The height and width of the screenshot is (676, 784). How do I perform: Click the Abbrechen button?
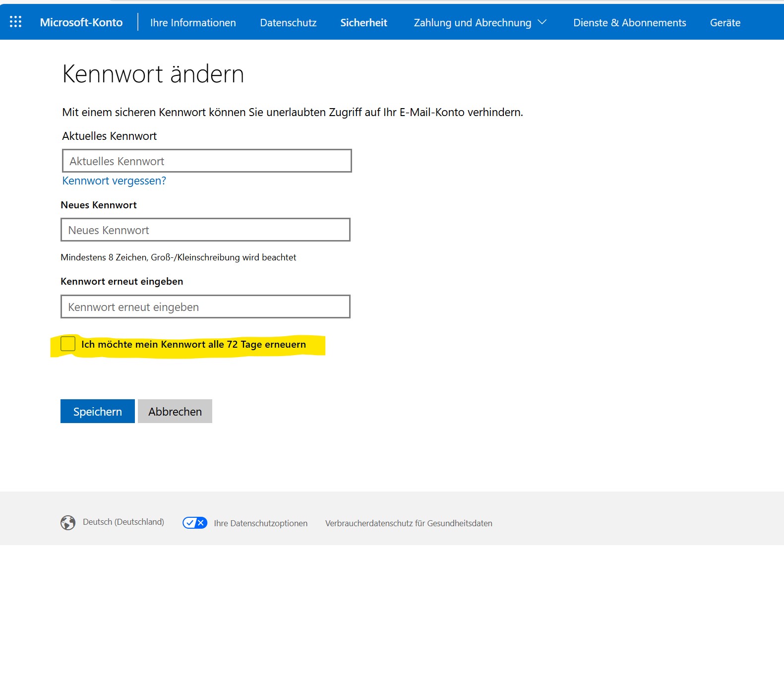(175, 411)
